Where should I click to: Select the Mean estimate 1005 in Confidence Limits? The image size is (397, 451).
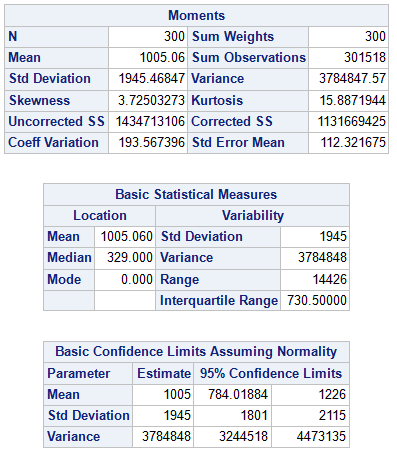point(177,394)
